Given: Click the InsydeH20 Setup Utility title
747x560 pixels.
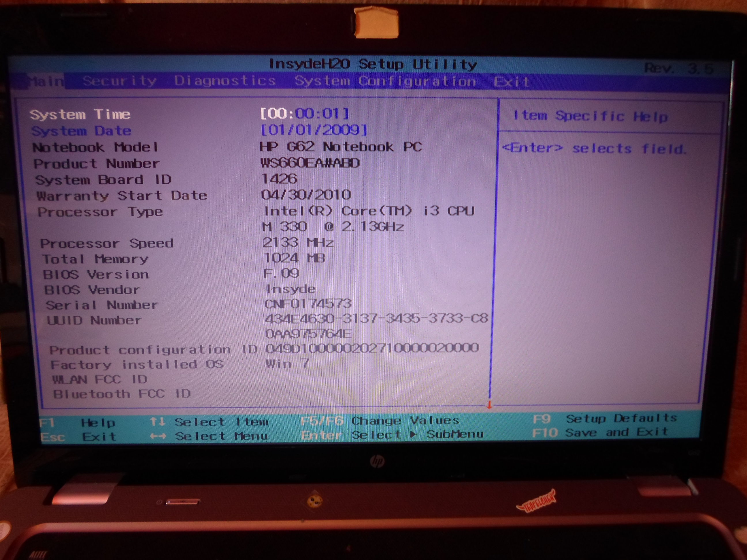Looking at the screenshot, I should pos(373,64).
